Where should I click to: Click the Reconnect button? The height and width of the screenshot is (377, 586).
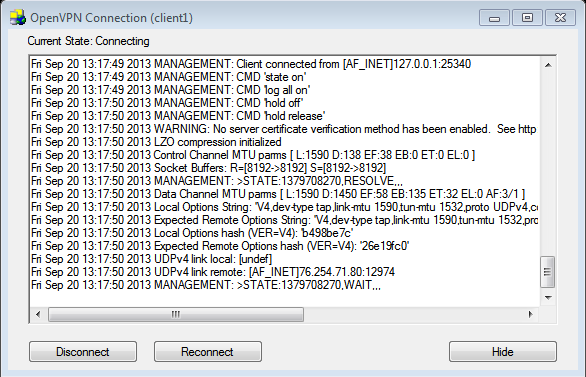click(x=208, y=352)
